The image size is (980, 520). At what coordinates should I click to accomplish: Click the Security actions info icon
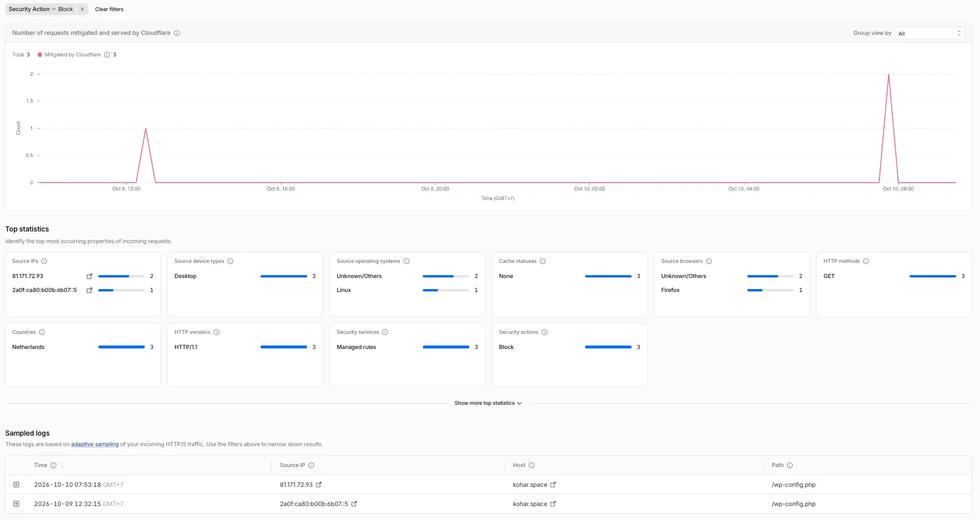click(544, 332)
